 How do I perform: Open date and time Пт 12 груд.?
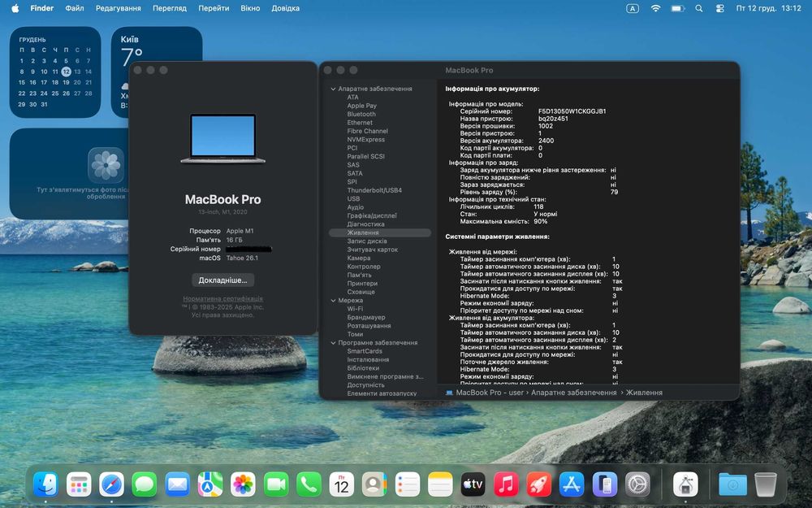tap(768, 8)
